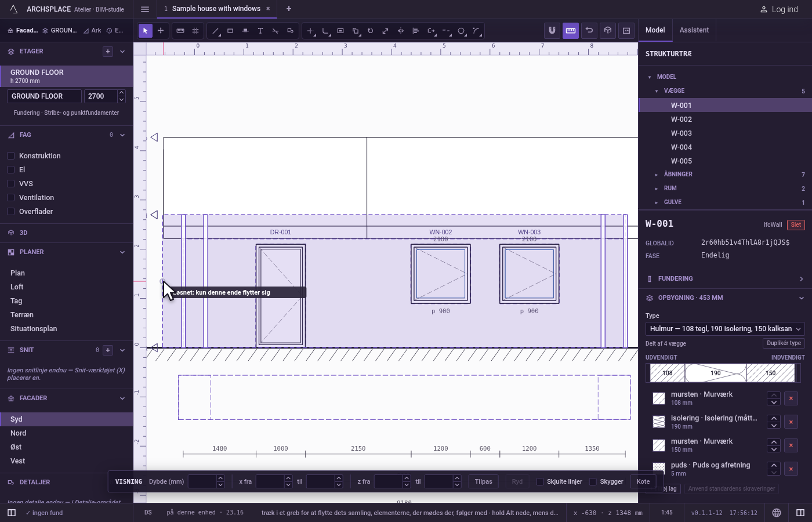Enable the Konstruktion checkbox

point(10,156)
